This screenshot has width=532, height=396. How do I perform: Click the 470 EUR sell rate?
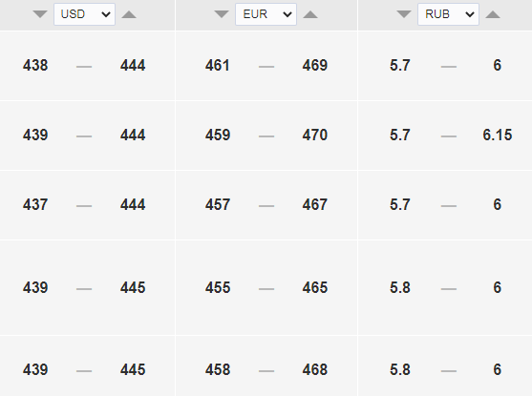coord(315,135)
